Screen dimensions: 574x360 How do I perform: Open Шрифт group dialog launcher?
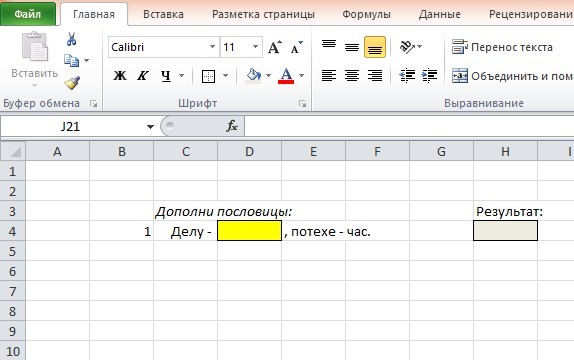click(x=302, y=104)
